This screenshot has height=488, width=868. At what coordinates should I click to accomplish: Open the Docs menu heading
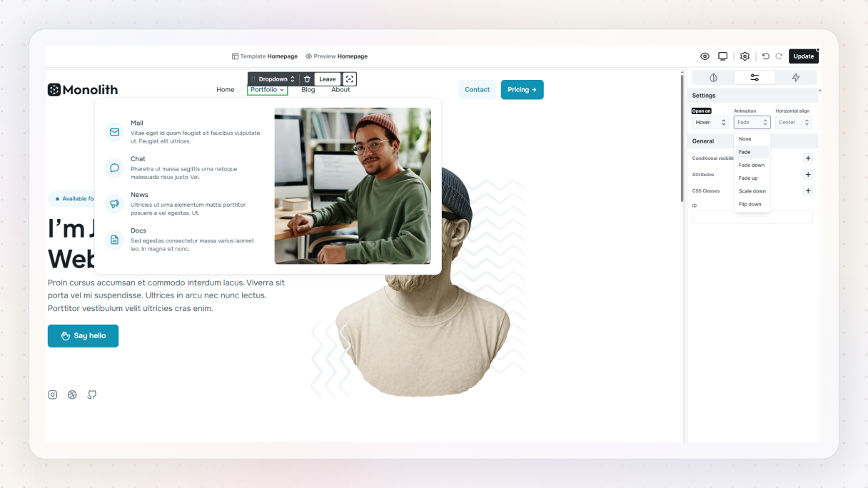[x=138, y=230]
